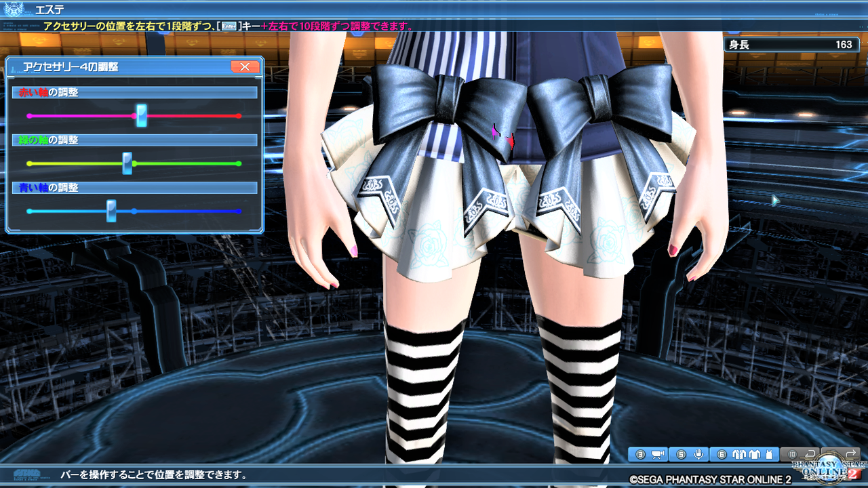Click the blue axis slider handle
The image size is (868, 488).
(111, 211)
